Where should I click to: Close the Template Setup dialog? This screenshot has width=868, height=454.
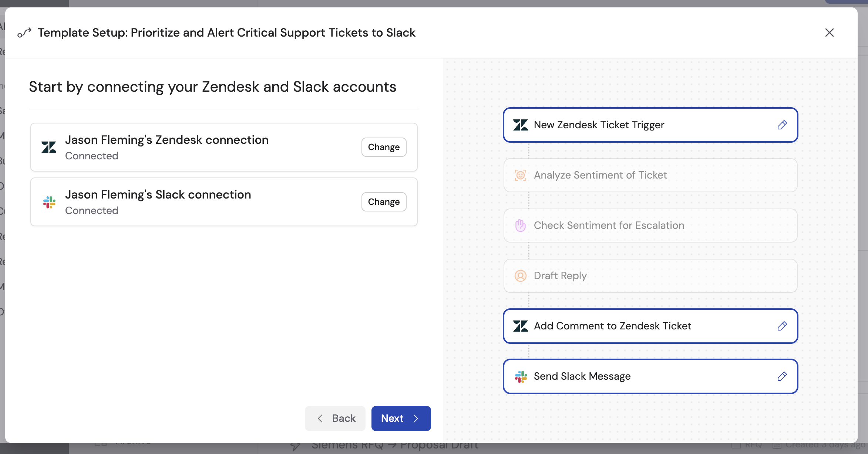[830, 33]
